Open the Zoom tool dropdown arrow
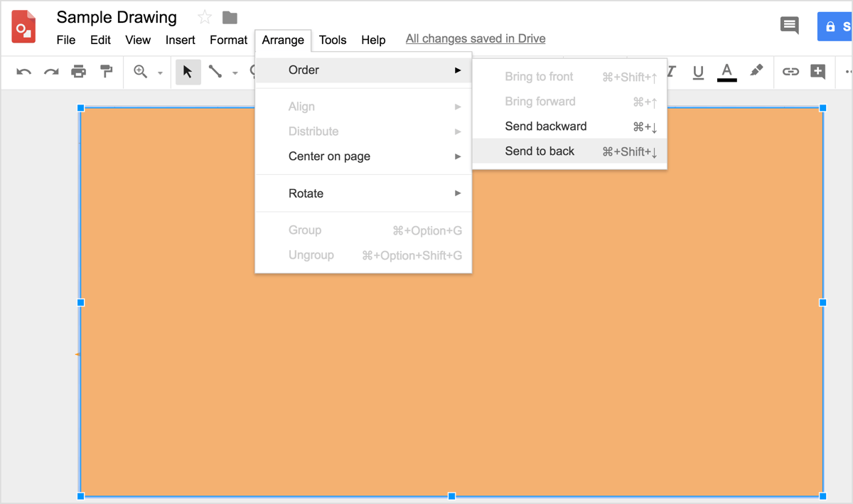 tap(160, 73)
